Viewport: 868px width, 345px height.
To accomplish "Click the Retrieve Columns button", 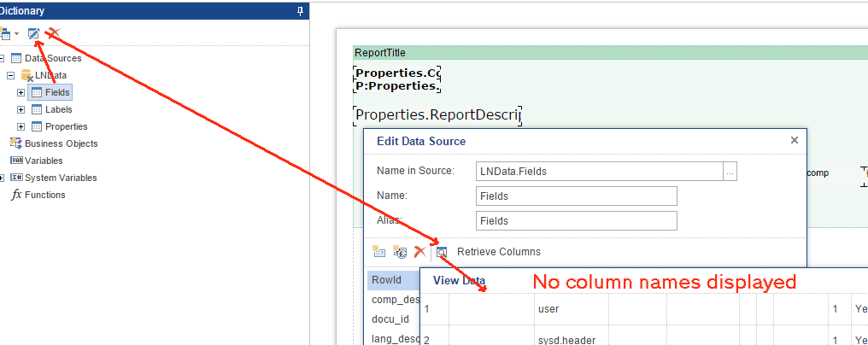I will click(499, 252).
